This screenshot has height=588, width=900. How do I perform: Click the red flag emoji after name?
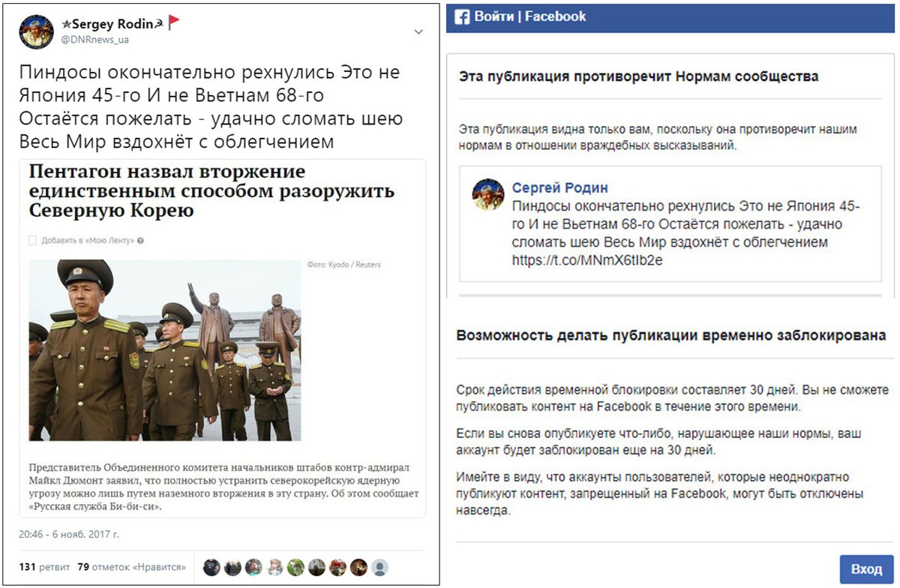click(173, 22)
